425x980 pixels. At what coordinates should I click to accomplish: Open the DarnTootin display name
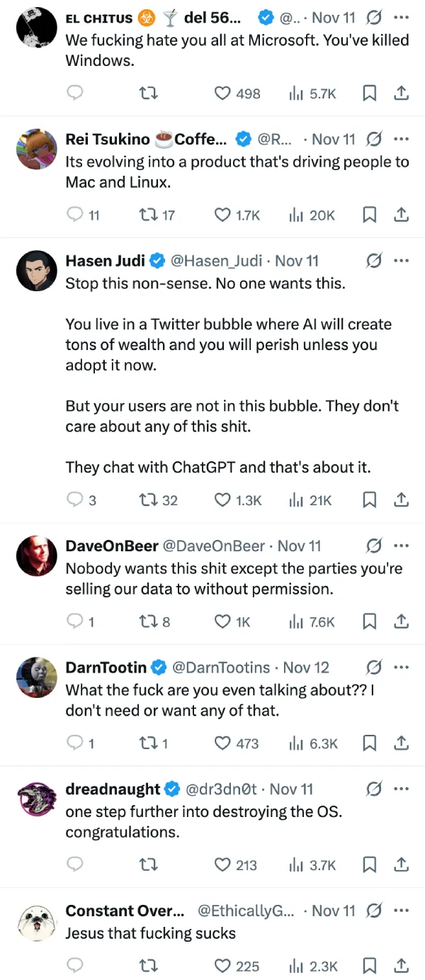coord(106,668)
